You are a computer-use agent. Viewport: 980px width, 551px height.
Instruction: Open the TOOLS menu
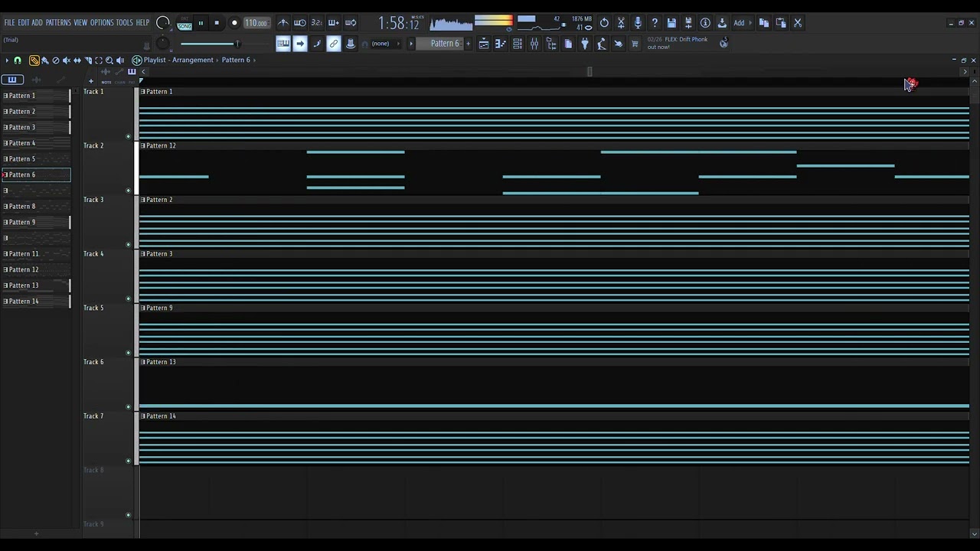click(x=125, y=23)
